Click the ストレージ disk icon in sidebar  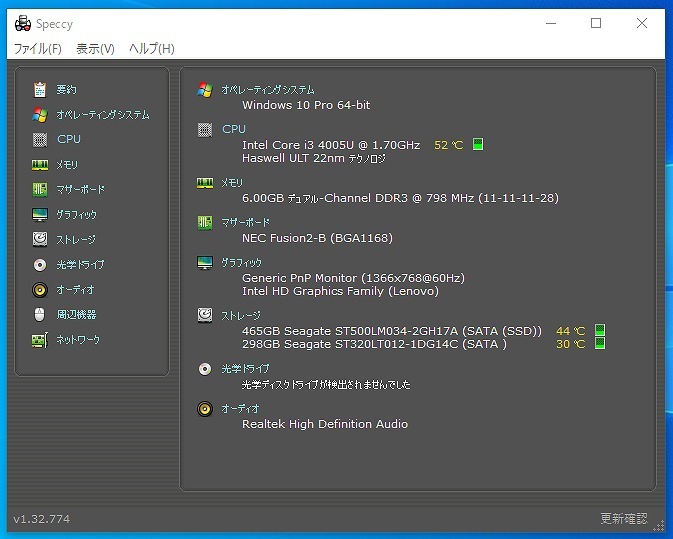[40, 239]
